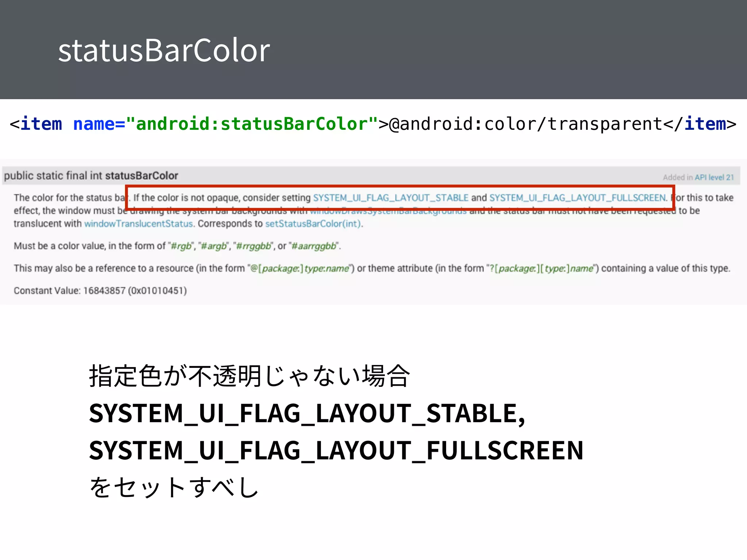Screen dimensions: 747x560
Task: Click the @android:color/transparent text
Action: pyautogui.click(x=526, y=124)
